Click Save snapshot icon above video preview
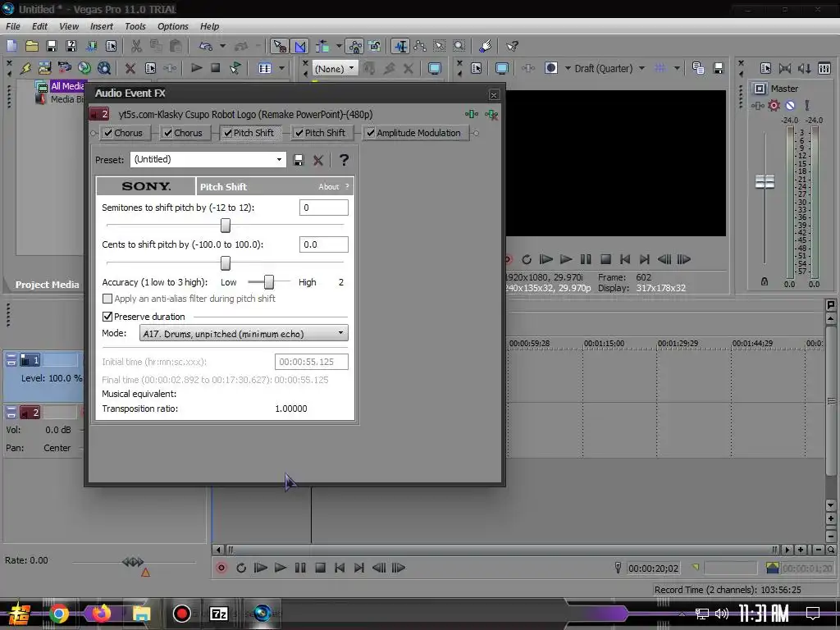This screenshot has width=840, height=630. 719,68
